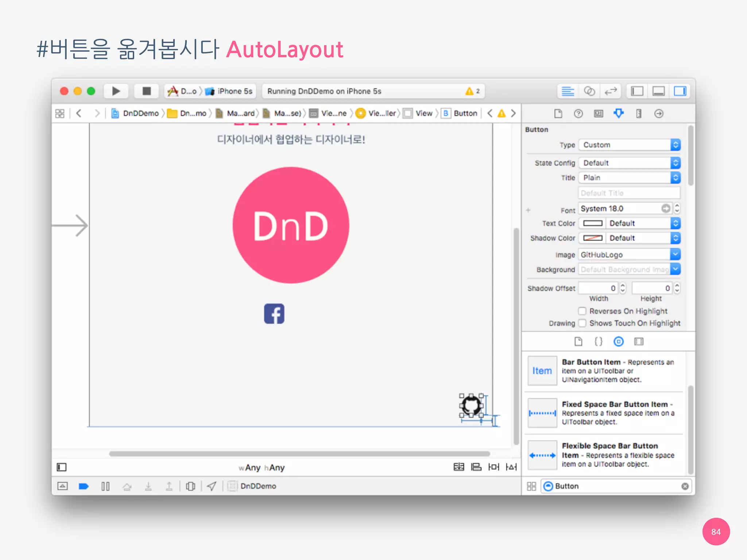Click the Facebook button on canvas
747x560 pixels.
274,314
